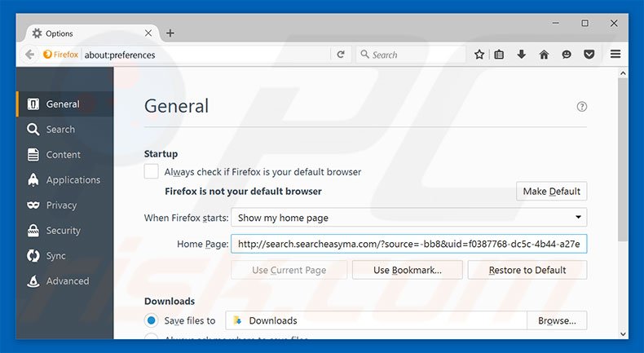Click the scrollbar up arrow
Viewport: 644px width, 353px height.
point(623,73)
